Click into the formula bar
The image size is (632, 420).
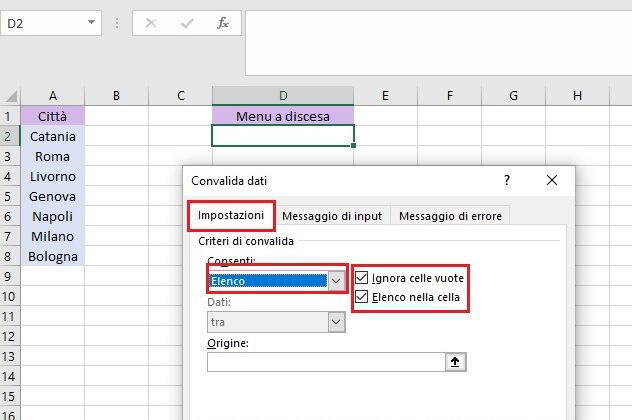pyautogui.click(x=439, y=43)
